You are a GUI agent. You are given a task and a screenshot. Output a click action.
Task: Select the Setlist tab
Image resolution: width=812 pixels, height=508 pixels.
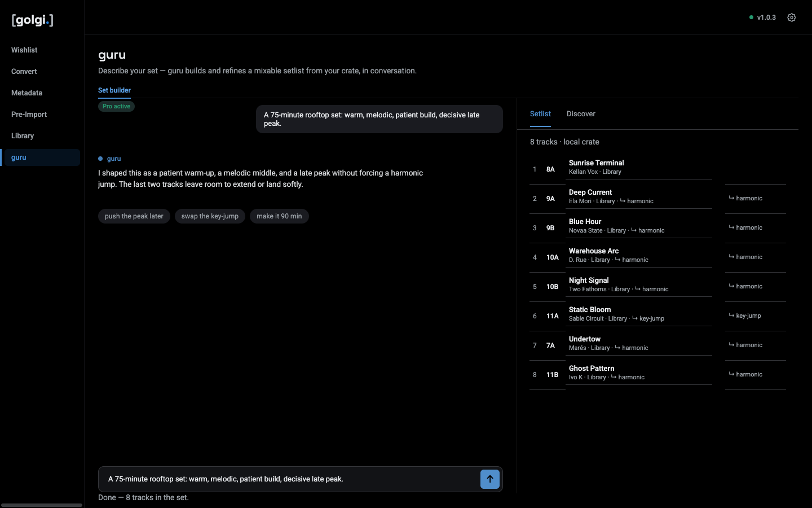click(540, 114)
